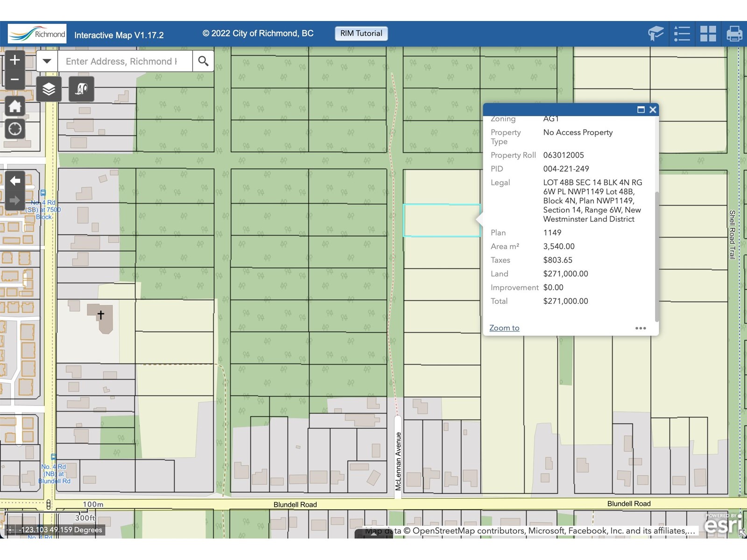Zoom out using the minus control
This screenshot has height=560, width=747.
14,79
